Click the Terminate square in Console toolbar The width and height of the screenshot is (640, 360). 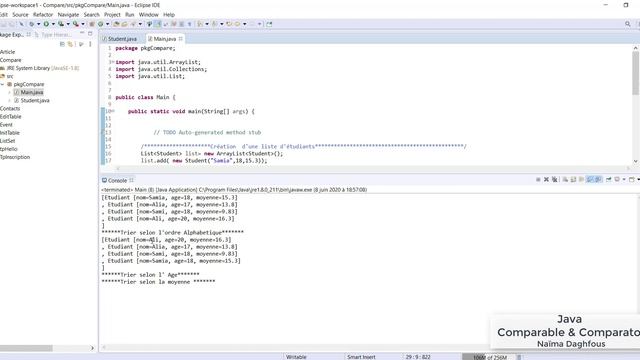pyautogui.click(x=538, y=180)
